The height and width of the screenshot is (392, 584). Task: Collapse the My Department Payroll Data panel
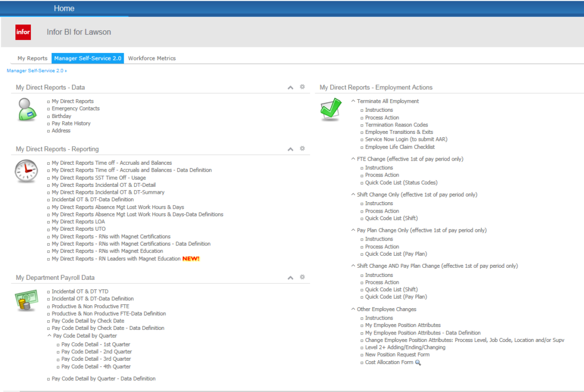(x=290, y=278)
